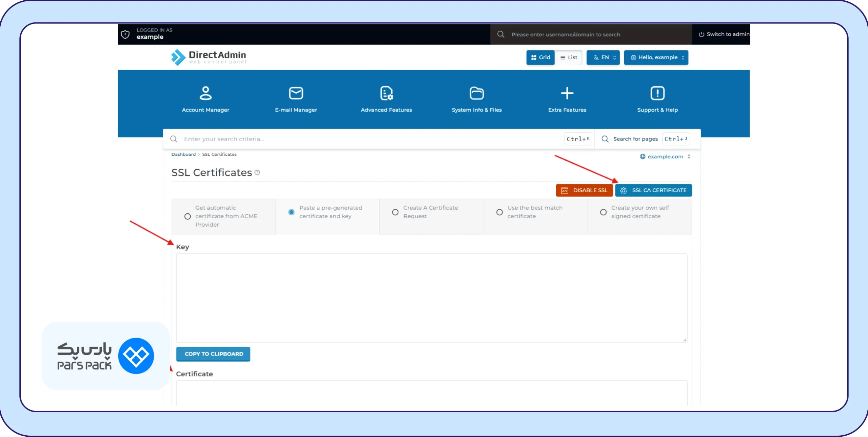Image resolution: width=868 pixels, height=437 pixels.
Task: Click the COPY TO CLIPBOARD button
Action: click(213, 354)
